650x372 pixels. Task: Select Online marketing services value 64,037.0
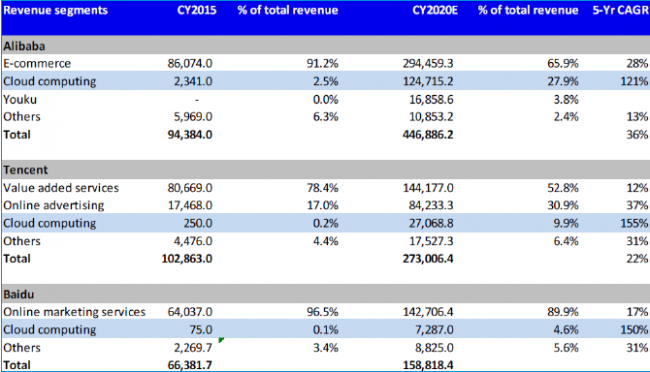190,312
